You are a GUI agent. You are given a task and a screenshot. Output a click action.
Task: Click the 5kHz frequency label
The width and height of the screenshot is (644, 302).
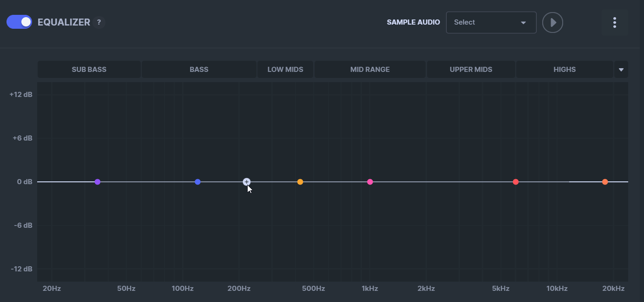(501, 289)
